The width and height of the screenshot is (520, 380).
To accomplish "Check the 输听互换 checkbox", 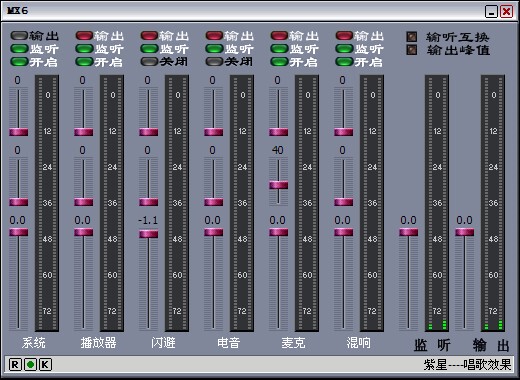I will 412,37.
